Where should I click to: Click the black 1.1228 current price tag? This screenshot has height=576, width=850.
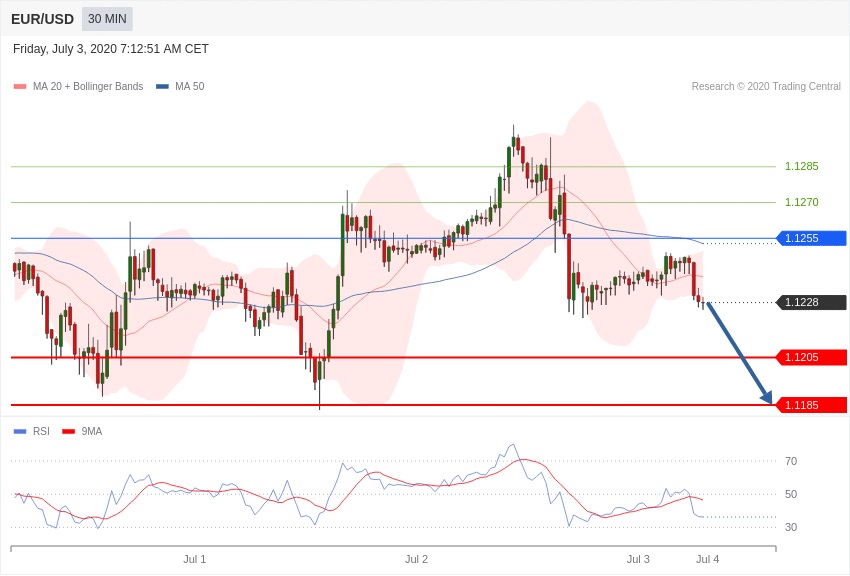[x=811, y=302]
